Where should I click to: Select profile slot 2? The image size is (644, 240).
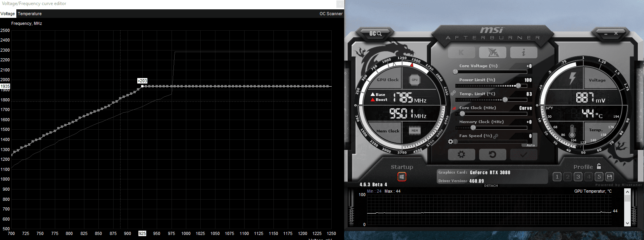(x=568, y=177)
